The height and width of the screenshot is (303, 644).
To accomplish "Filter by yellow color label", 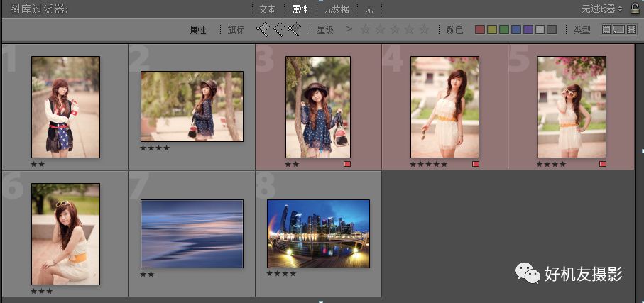I will pos(491,30).
